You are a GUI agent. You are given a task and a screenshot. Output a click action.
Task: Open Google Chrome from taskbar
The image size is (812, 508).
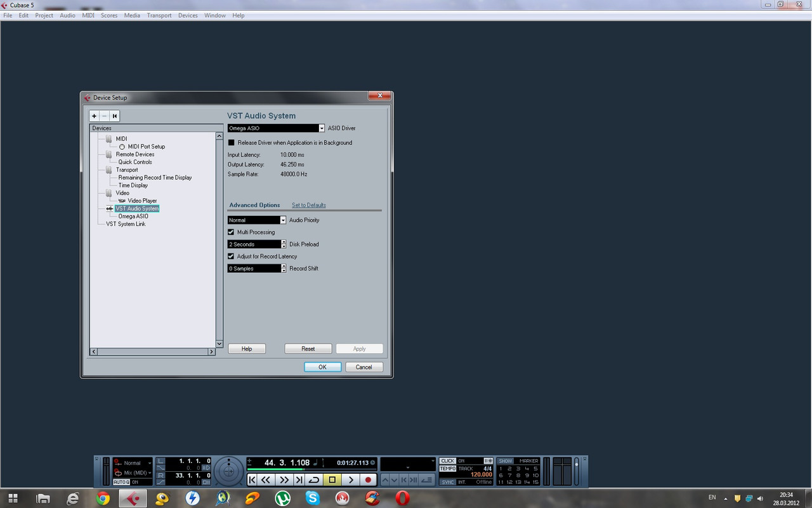pyautogui.click(x=103, y=498)
